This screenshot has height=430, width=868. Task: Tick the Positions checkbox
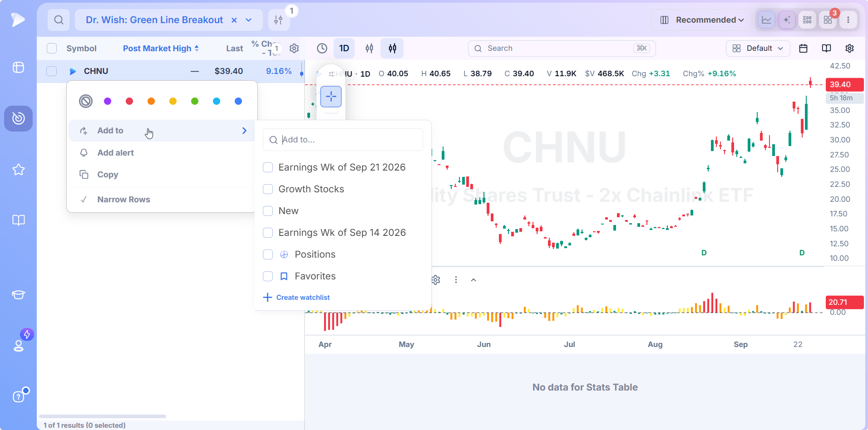(x=268, y=254)
